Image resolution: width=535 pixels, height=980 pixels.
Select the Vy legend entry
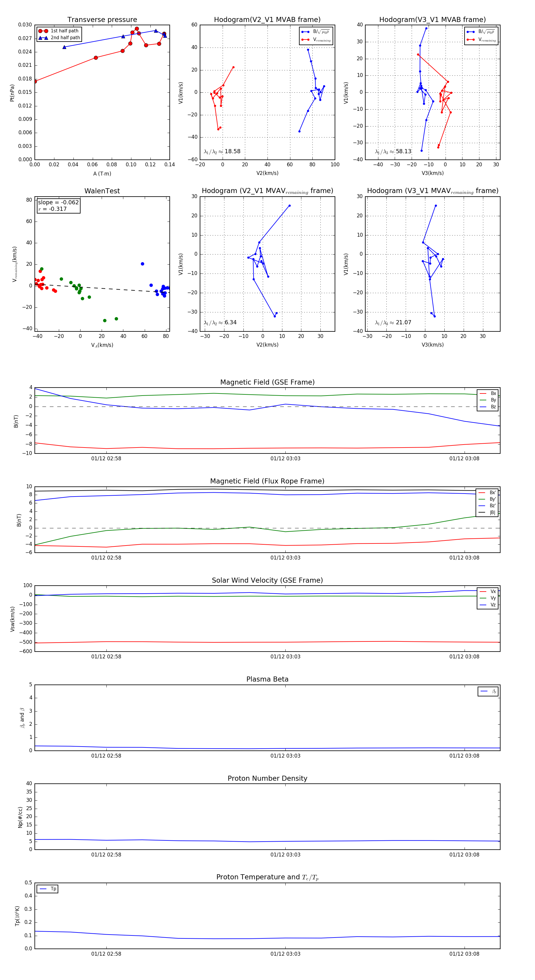[488, 598]
